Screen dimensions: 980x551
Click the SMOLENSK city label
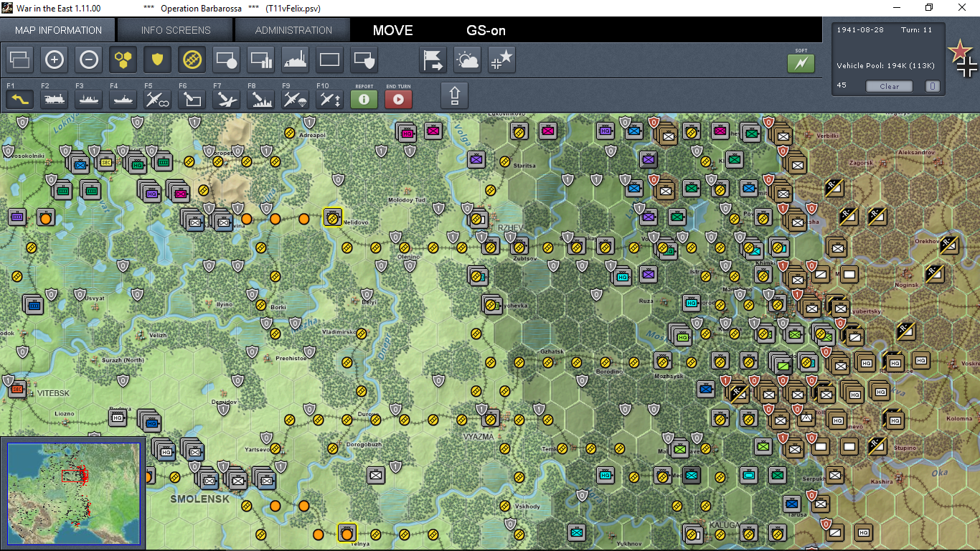click(199, 499)
